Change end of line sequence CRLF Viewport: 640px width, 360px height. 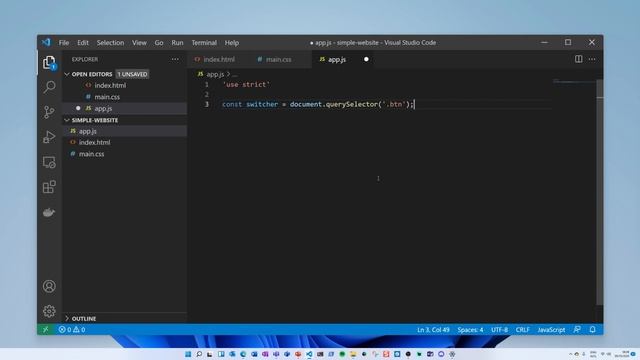(522, 329)
